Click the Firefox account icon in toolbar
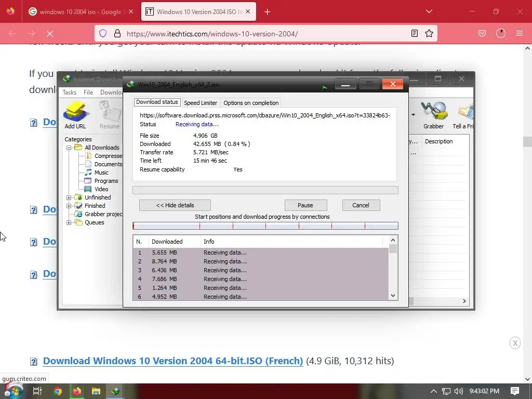Viewport: 532px width, 399px height. pos(500,33)
